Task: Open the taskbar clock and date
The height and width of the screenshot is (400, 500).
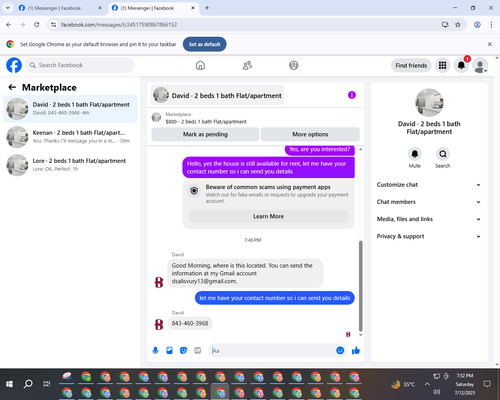Action: (x=465, y=384)
